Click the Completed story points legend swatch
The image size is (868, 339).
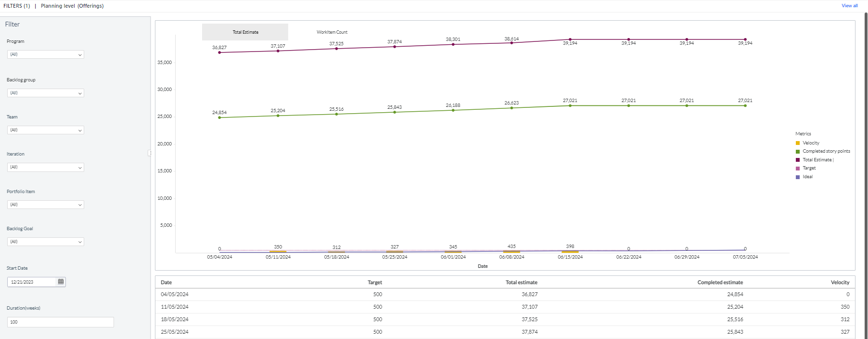[x=798, y=151]
